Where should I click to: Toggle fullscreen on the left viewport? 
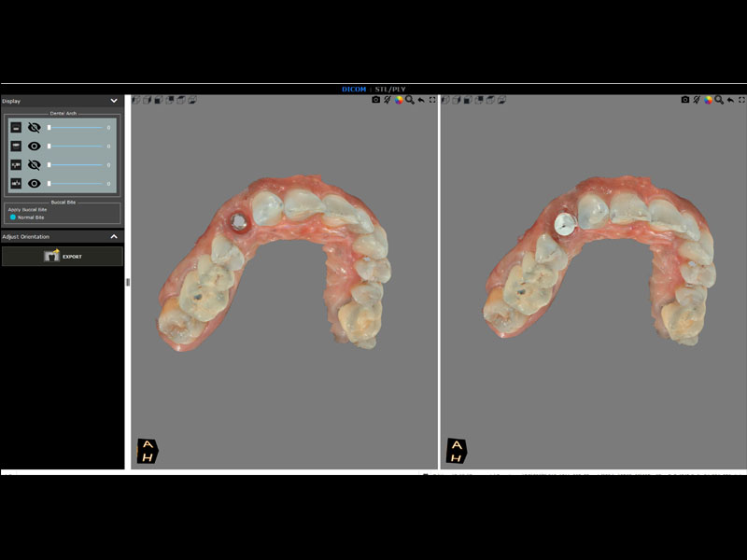point(432,100)
